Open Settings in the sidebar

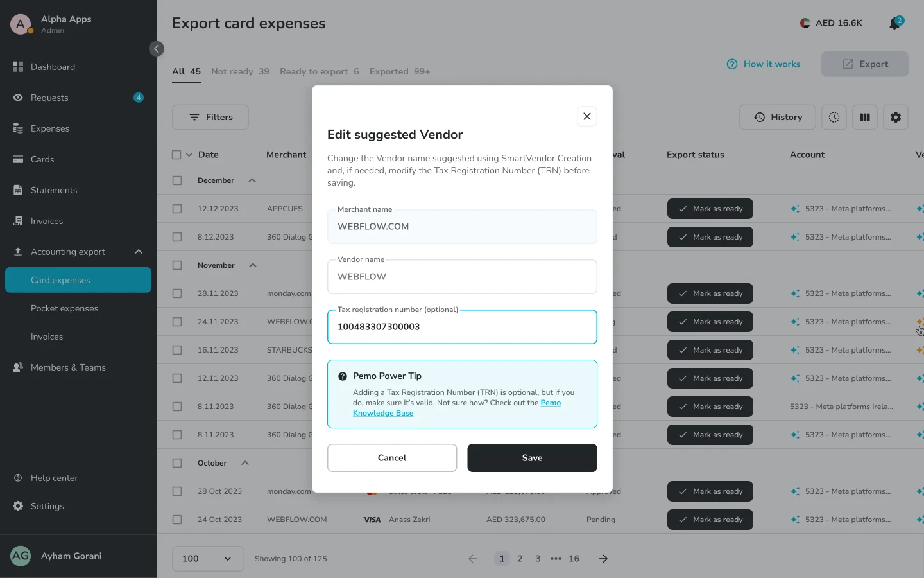coord(78,506)
